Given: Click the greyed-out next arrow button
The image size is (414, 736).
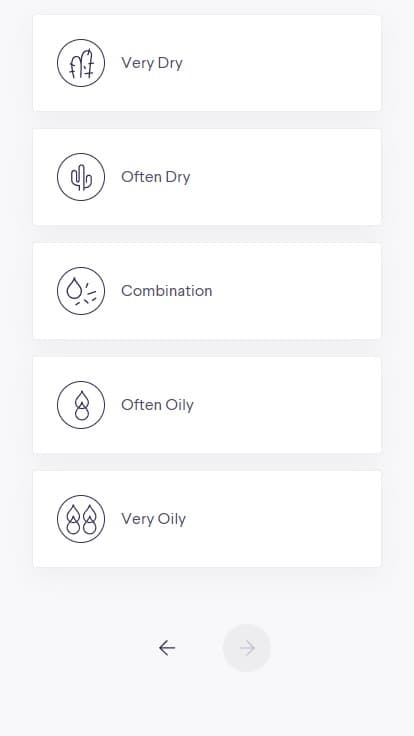Looking at the screenshot, I should [246, 648].
